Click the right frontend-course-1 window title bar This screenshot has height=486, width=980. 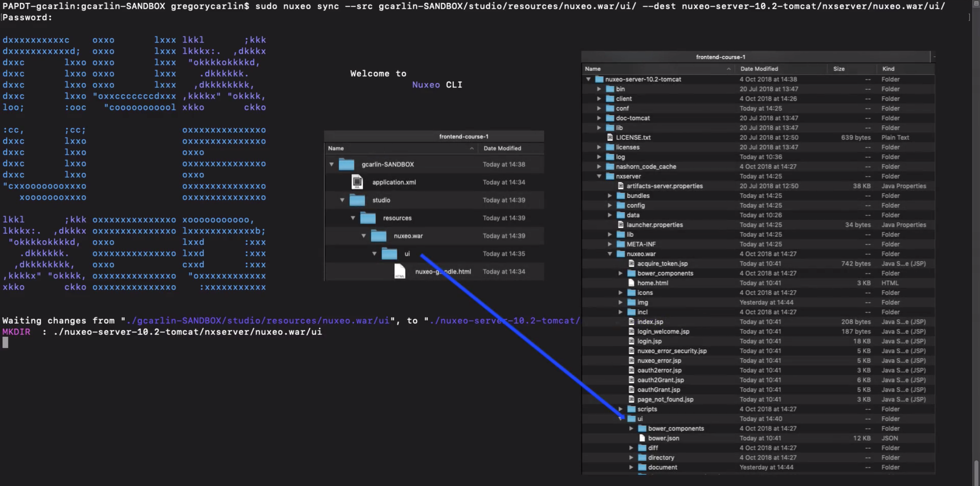pyautogui.click(x=756, y=57)
